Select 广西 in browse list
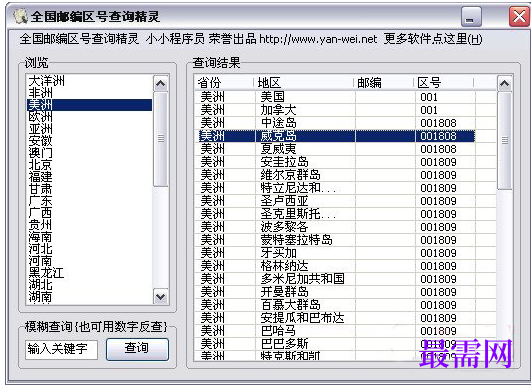 (89, 213)
